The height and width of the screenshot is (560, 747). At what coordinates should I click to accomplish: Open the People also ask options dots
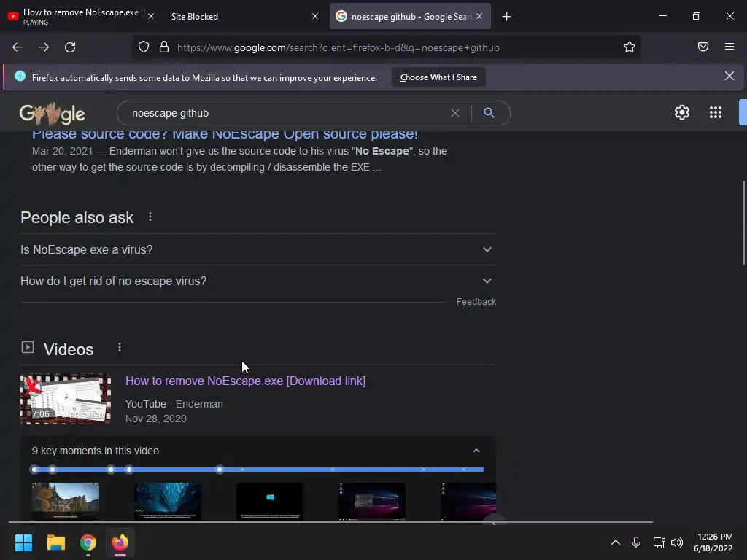tap(150, 217)
